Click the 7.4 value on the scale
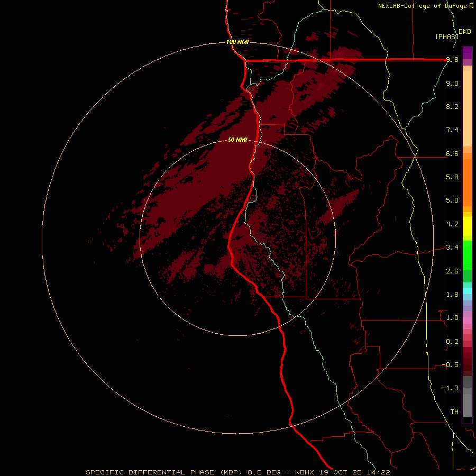476x476 pixels. click(x=452, y=130)
